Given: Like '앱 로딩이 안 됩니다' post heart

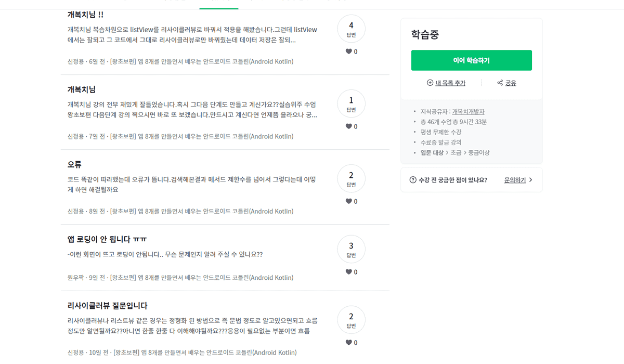Looking at the screenshot, I should pyautogui.click(x=348, y=272).
